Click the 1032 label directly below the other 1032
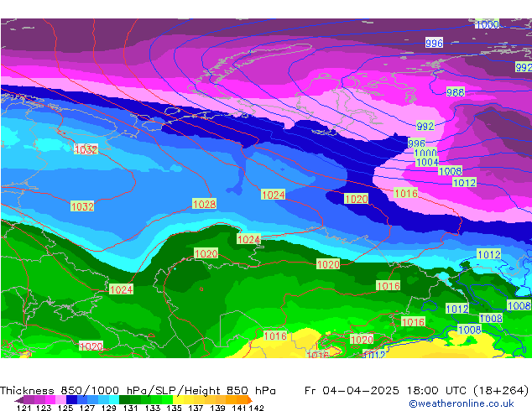 coord(82,206)
